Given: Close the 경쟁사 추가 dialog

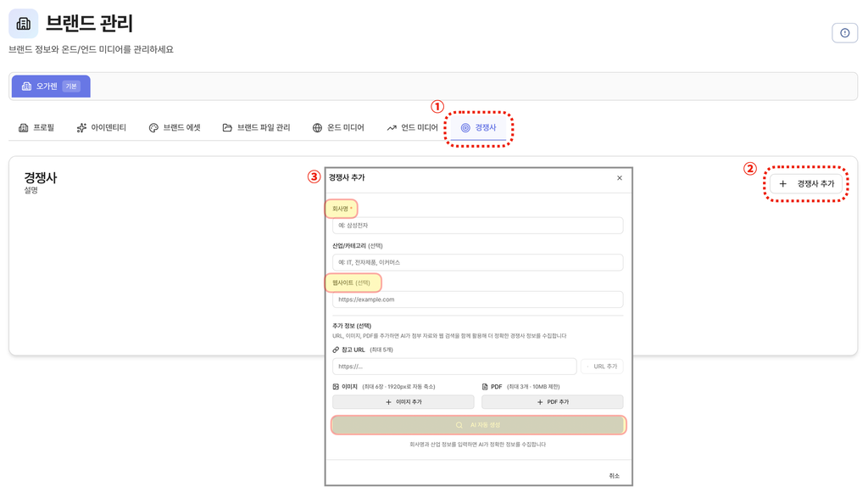Looking at the screenshot, I should click(620, 178).
